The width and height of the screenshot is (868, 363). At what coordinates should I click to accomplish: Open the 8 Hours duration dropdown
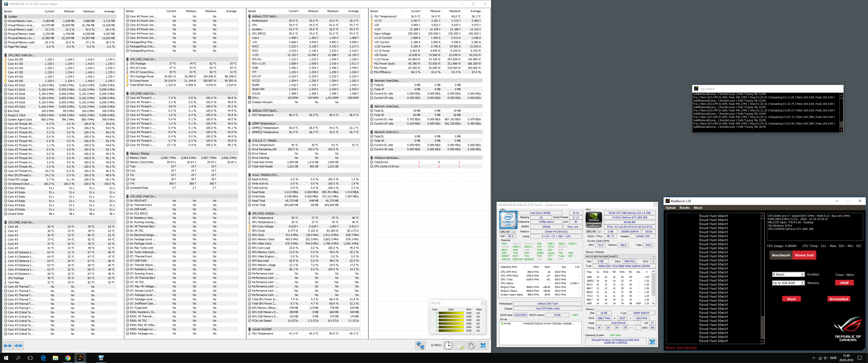[x=788, y=275]
